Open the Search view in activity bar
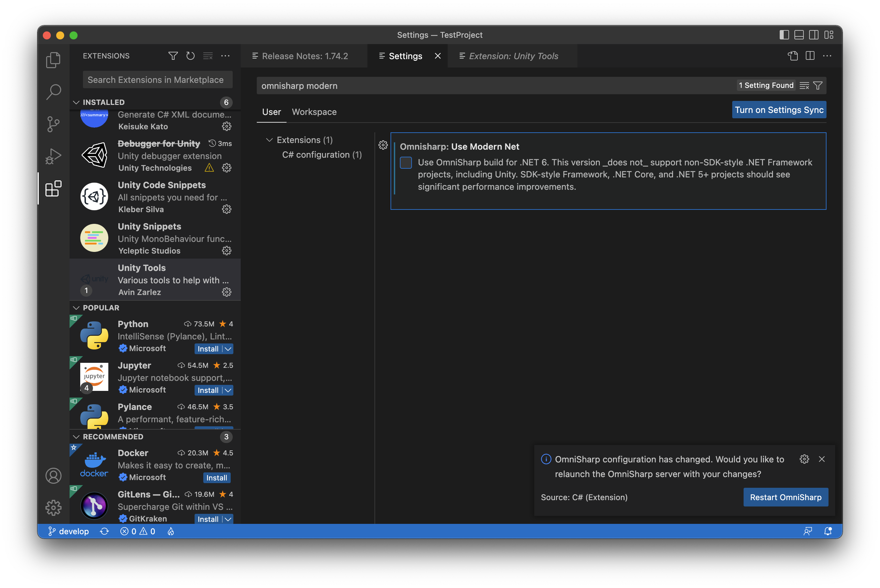This screenshot has height=588, width=880. pos(53,92)
